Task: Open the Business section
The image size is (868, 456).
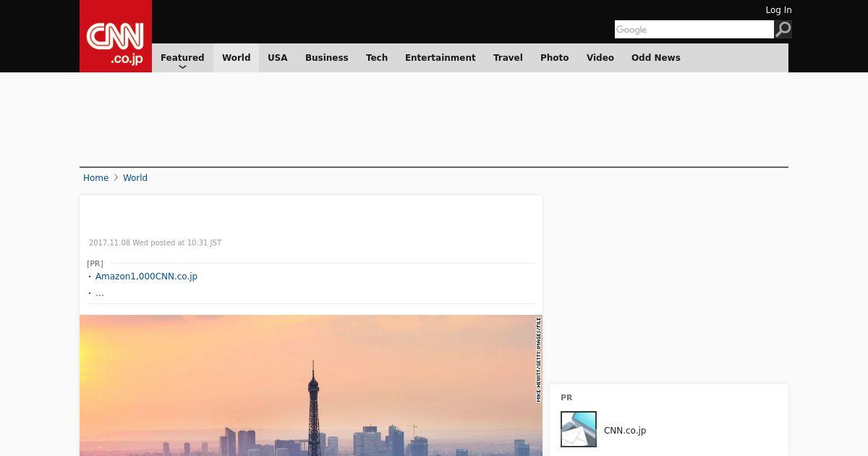Action: click(327, 58)
